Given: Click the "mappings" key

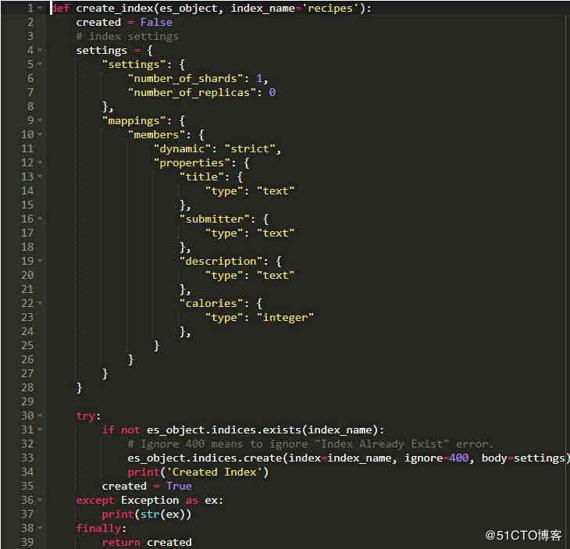Looking at the screenshot, I should click(134, 121).
